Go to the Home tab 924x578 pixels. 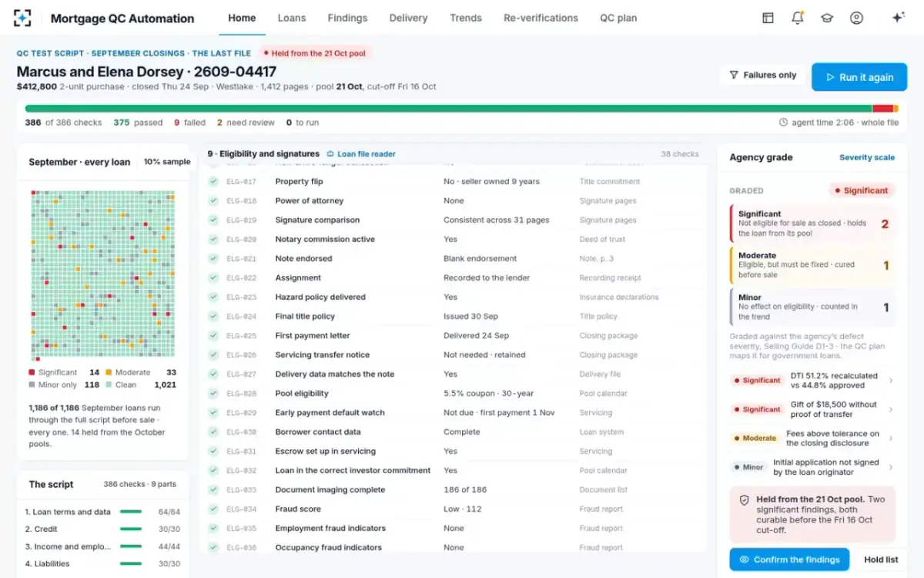pyautogui.click(x=242, y=18)
